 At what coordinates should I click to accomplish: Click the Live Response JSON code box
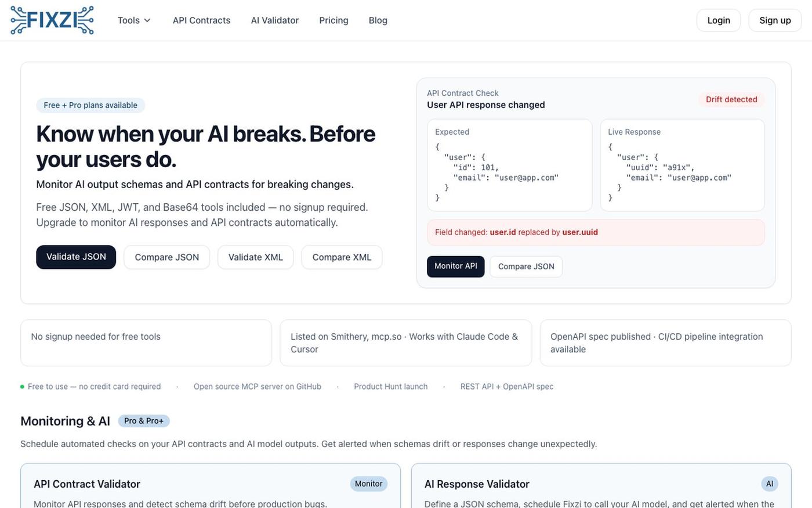coord(682,165)
